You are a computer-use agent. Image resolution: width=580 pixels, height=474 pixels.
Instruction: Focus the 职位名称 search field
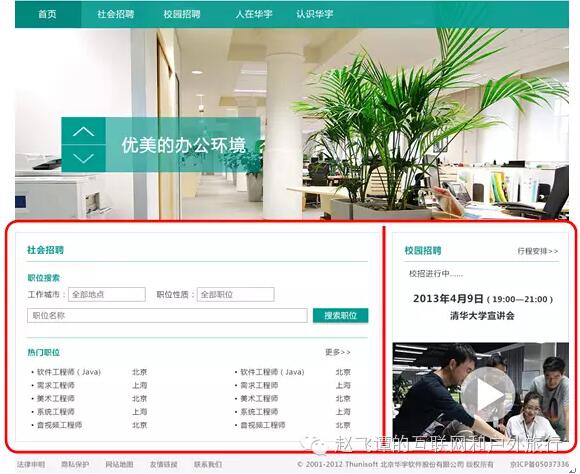pyautogui.click(x=167, y=316)
